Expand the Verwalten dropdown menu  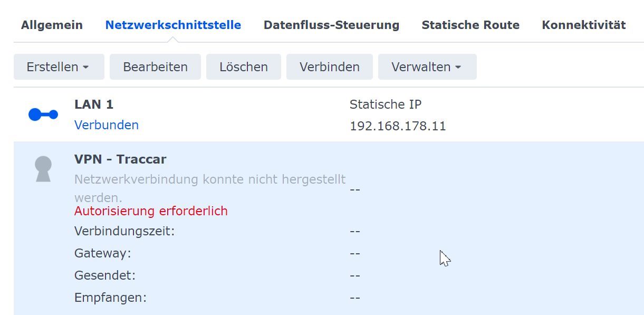coord(427,67)
